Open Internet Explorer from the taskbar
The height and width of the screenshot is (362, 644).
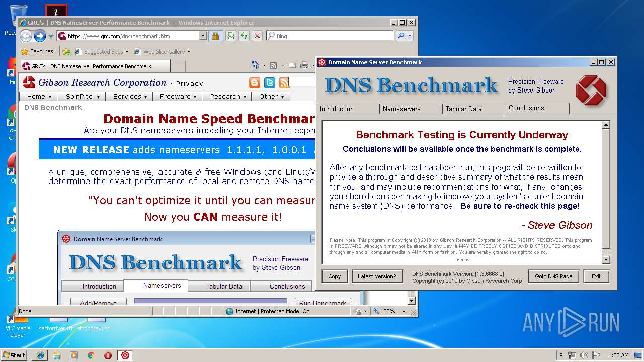(40, 355)
